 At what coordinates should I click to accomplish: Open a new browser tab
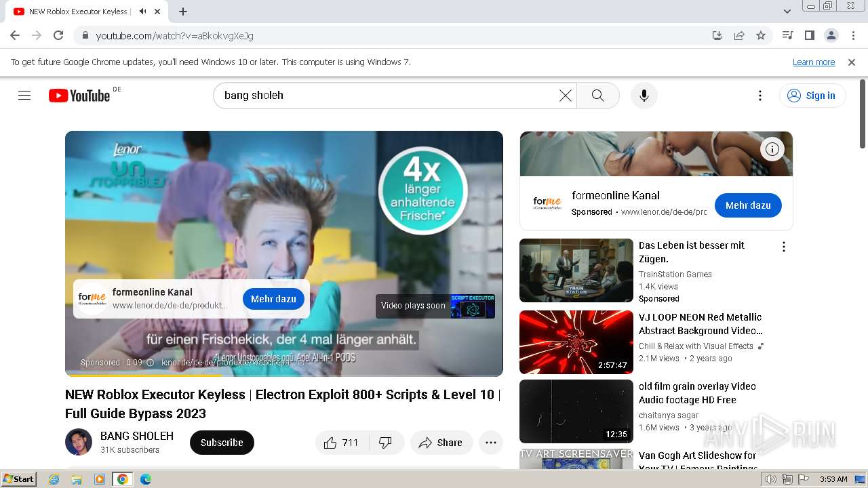[183, 12]
